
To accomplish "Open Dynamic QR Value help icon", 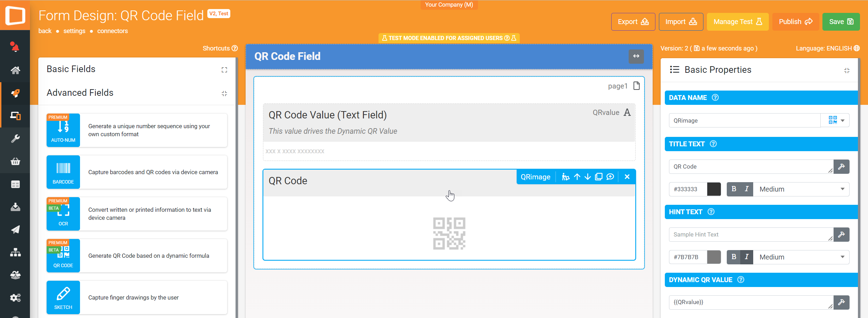I will pos(741,280).
